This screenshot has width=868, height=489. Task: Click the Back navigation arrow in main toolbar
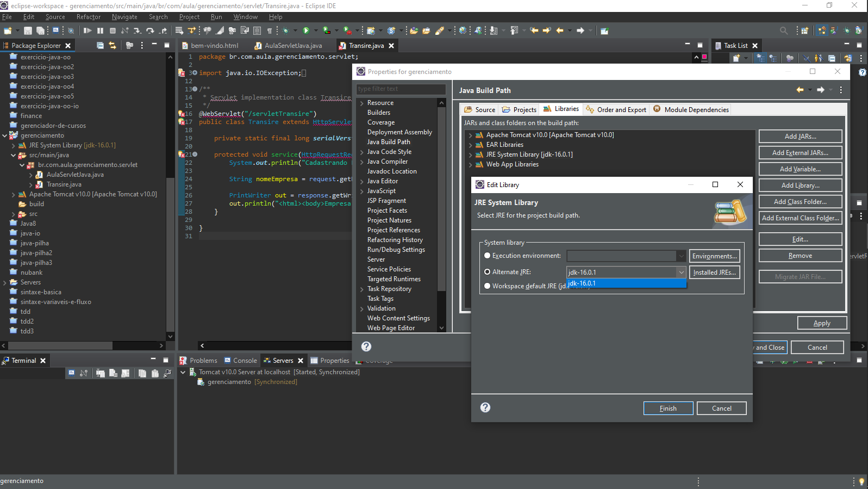pos(559,31)
